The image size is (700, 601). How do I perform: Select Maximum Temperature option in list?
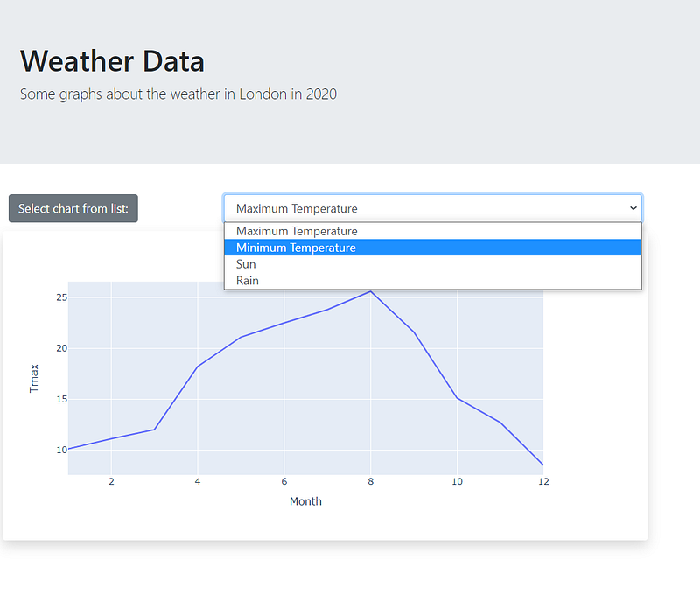(432, 231)
